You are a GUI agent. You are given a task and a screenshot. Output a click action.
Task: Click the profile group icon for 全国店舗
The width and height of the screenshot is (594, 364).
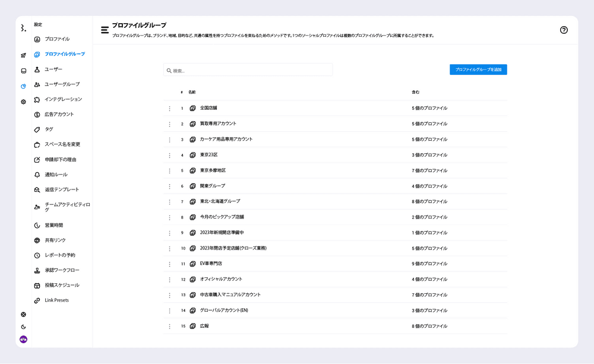click(192, 109)
